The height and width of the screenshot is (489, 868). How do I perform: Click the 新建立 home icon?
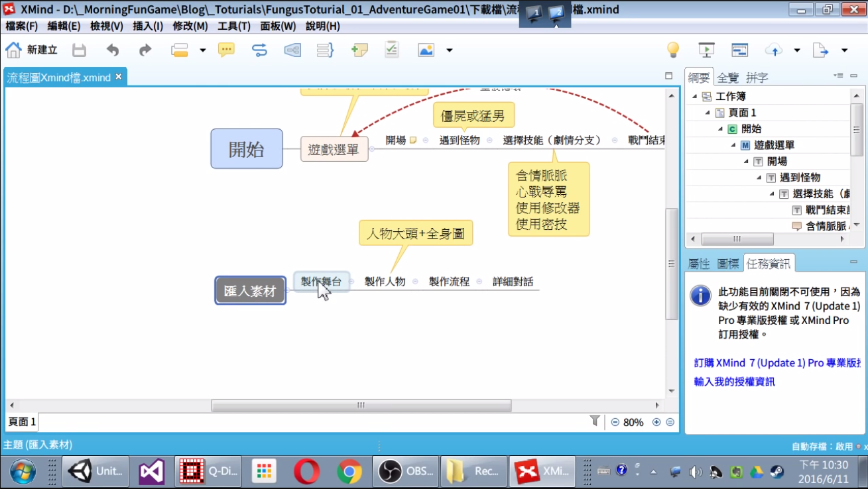click(x=13, y=50)
